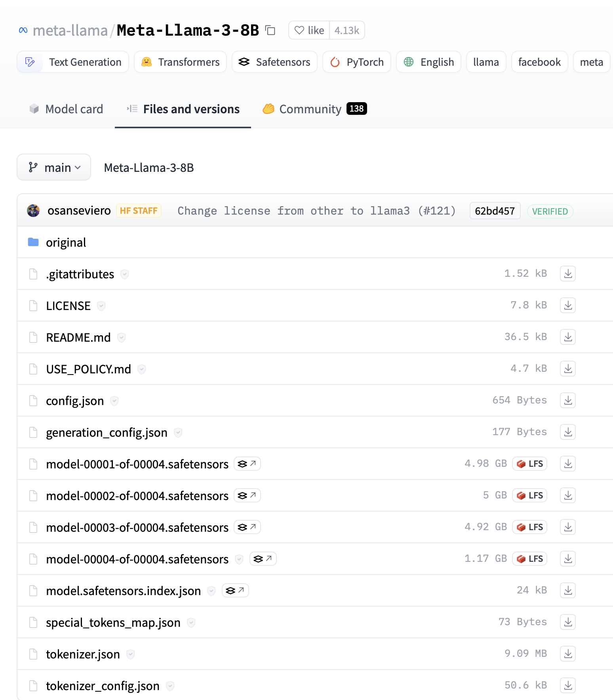
Task: Switch to the Model card tab
Action: click(x=66, y=109)
